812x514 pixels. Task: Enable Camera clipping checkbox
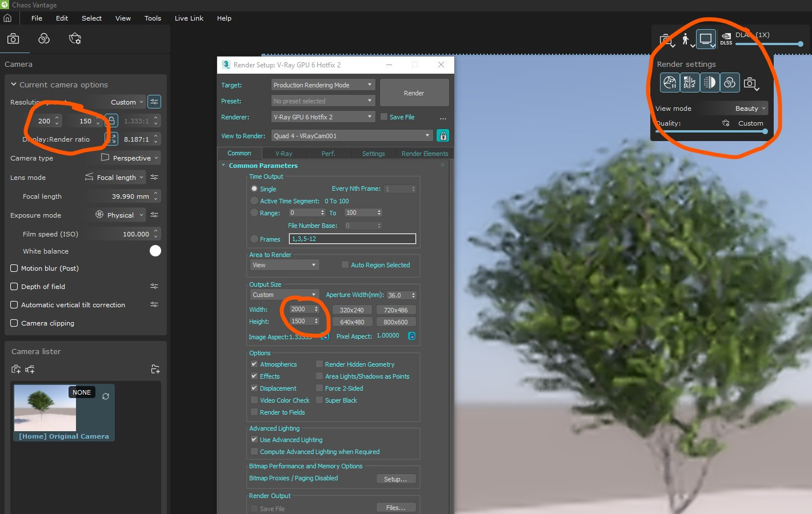coord(14,323)
